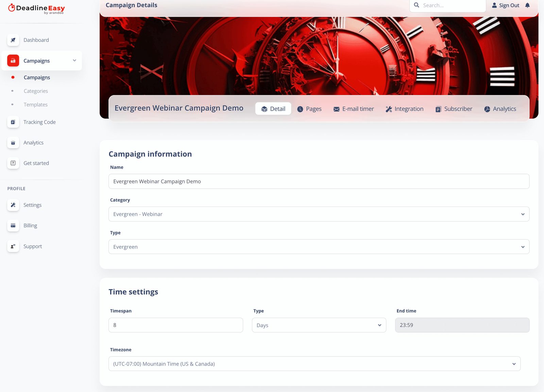This screenshot has width=544, height=392.
Task: Open Settings via the tools icon
Action: click(x=13, y=205)
